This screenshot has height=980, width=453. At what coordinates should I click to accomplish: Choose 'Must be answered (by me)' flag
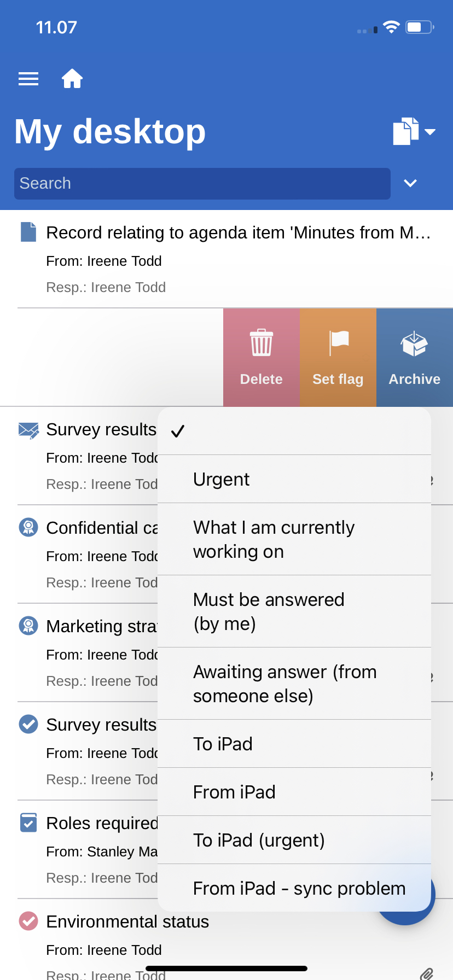(294, 611)
